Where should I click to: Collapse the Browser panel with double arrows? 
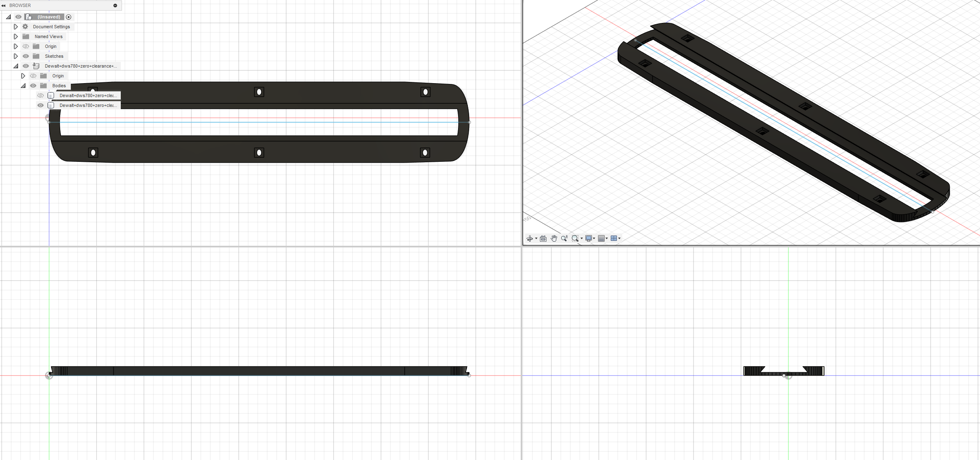point(4,5)
